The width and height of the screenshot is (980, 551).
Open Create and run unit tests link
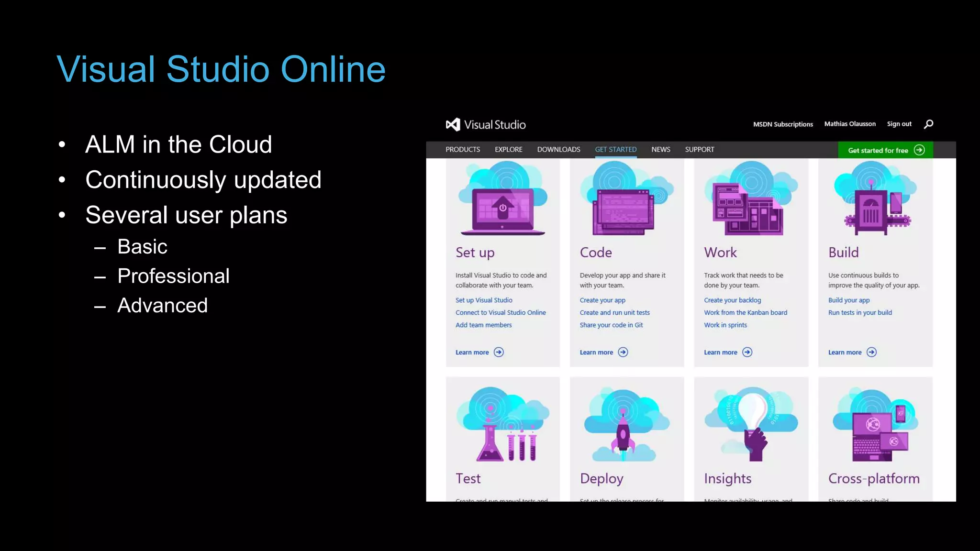614,313
